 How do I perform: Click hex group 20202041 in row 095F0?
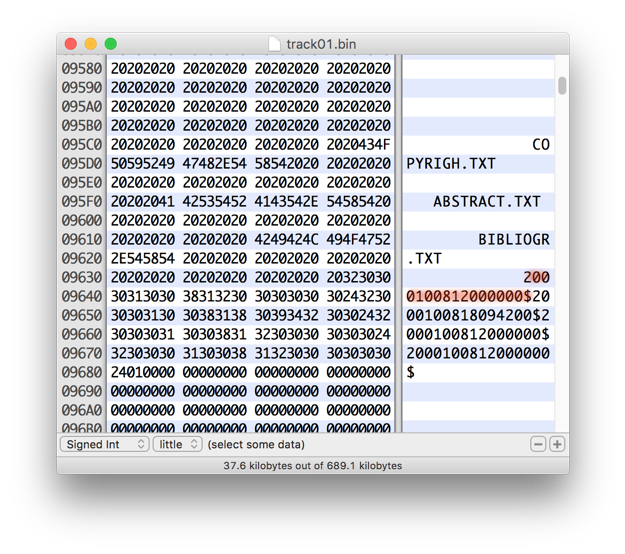(x=143, y=201)
